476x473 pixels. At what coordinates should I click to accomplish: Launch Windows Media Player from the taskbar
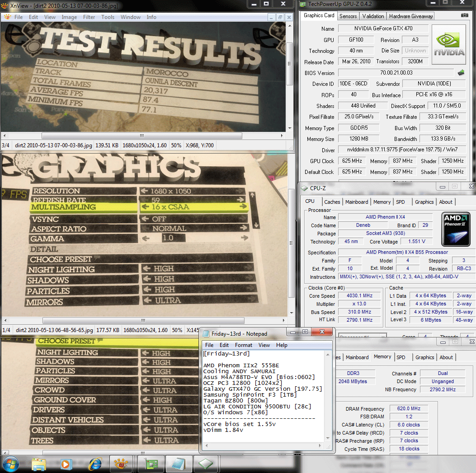[x=66, y=464]
